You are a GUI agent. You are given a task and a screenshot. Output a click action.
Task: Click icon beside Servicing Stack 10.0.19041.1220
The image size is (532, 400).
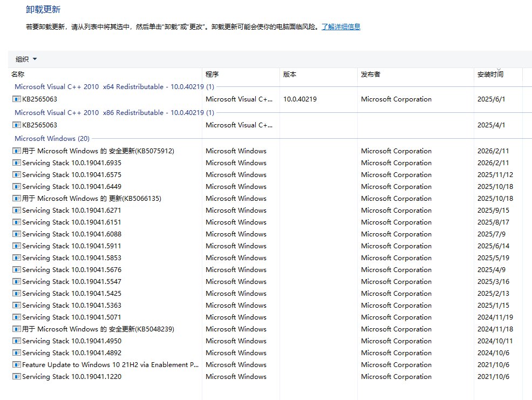point(16,377)
